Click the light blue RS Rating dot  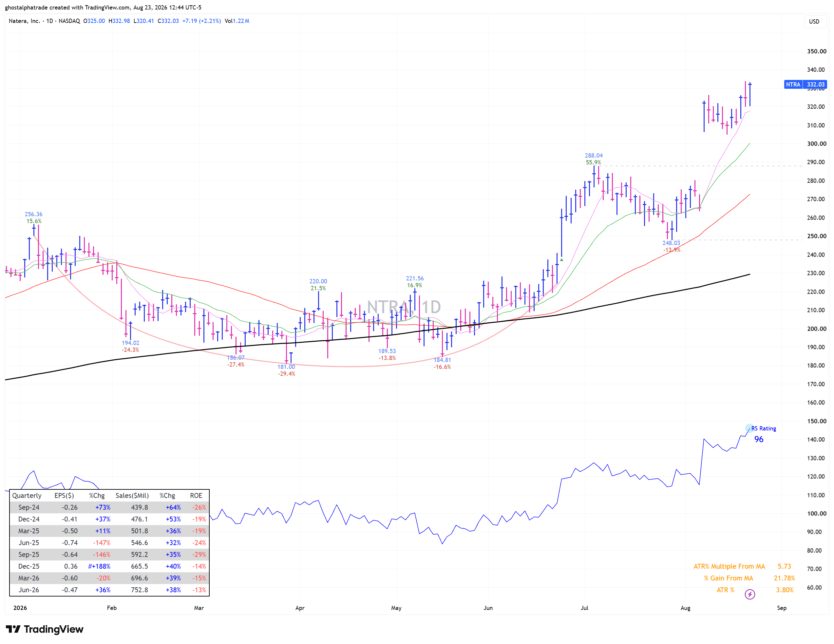tap(749, 428)
